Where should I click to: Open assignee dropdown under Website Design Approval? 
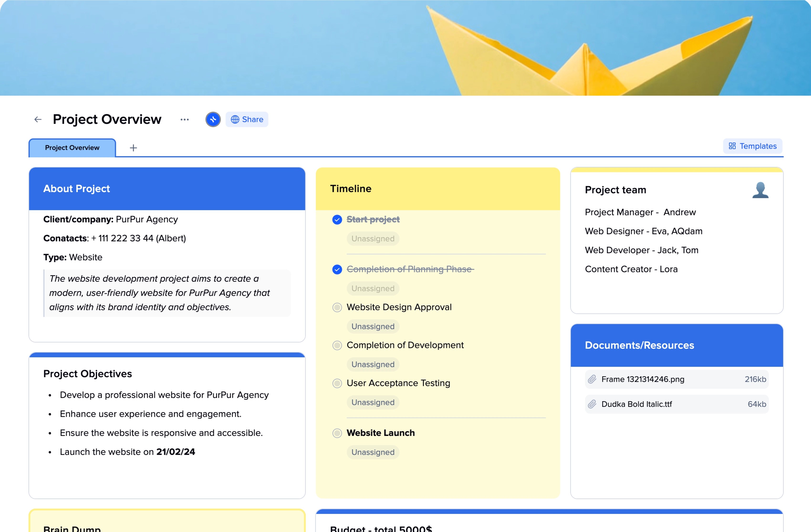[373, 326]
